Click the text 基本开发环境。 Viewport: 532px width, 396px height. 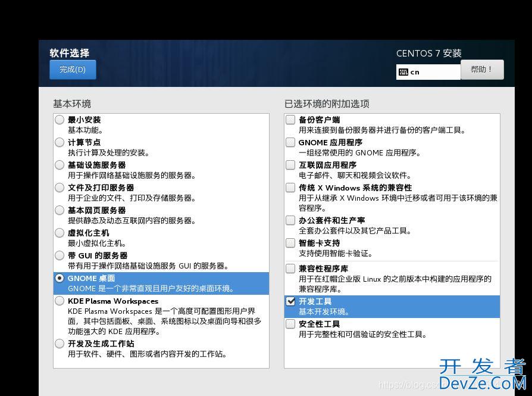pyautogui.click(x=324, y=312)
